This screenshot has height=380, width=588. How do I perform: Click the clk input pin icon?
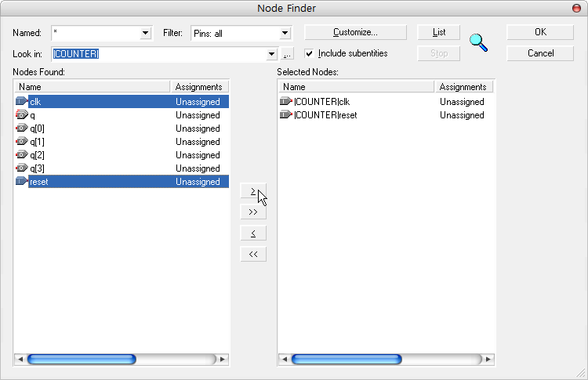point(21,102)
